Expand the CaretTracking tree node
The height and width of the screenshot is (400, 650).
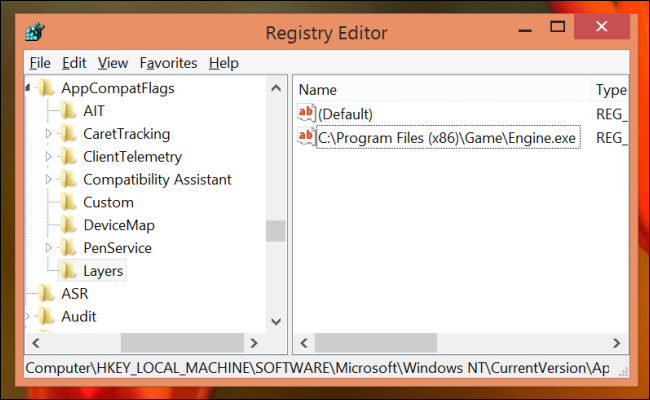pos(48,133)
